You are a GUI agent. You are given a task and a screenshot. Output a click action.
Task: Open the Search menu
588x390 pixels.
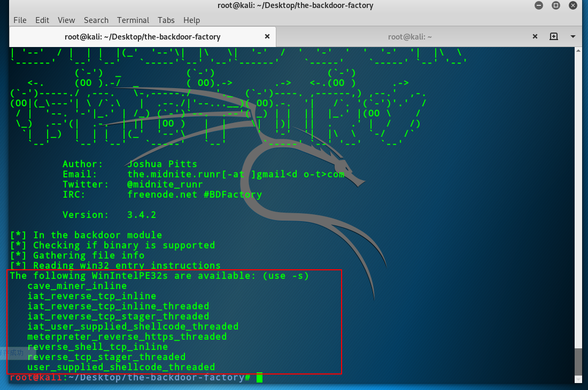(96, 20)
